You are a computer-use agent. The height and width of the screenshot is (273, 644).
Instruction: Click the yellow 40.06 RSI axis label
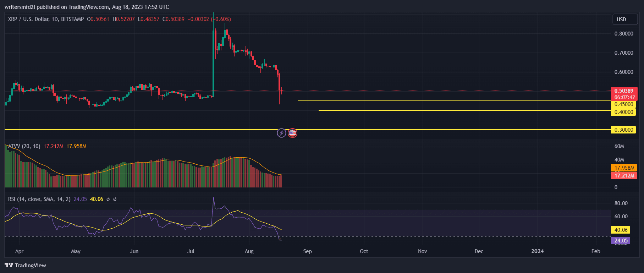(621, 230)
